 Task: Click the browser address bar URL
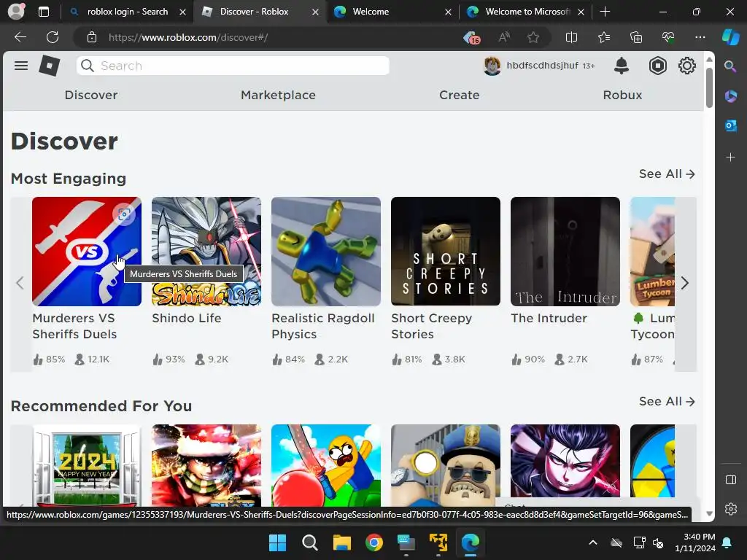[x=187, y=37]
